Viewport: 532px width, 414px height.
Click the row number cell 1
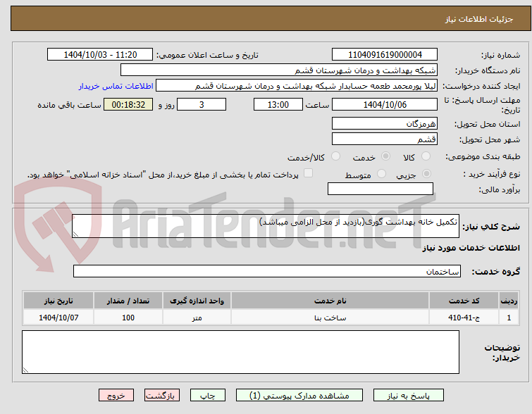[x=509, y=318]
